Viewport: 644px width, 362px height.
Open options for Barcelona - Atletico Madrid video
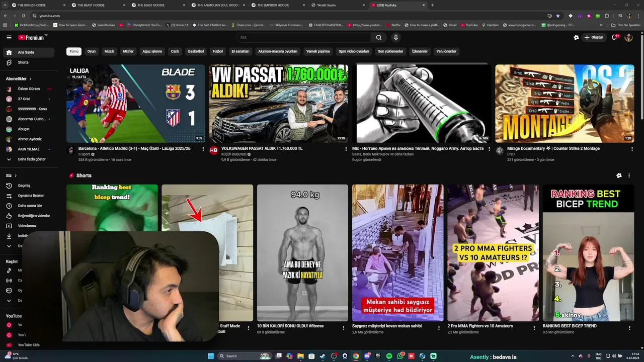[203, 149]
